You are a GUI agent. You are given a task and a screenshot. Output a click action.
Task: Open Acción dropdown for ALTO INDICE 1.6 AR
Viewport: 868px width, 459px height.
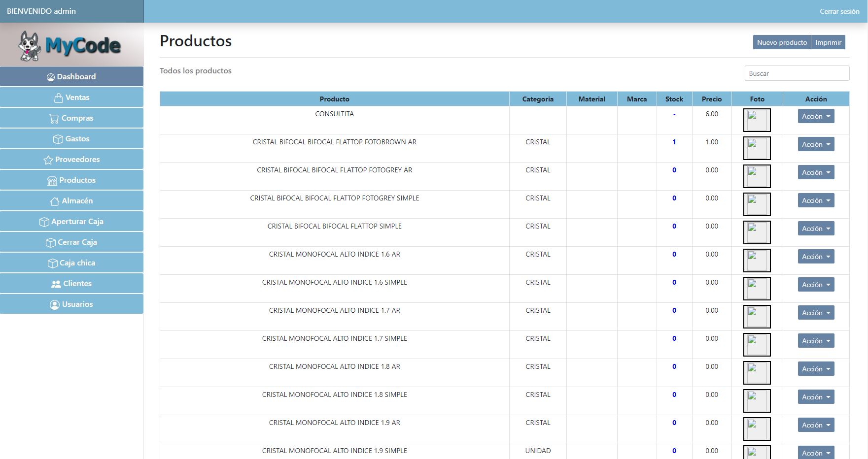click(816, 257)
